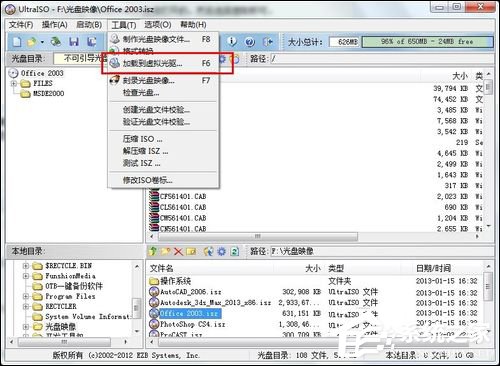Click the upper file list horizontal scrollbar
The width and height of the screenshot is (500, 366).
(257, 236)
